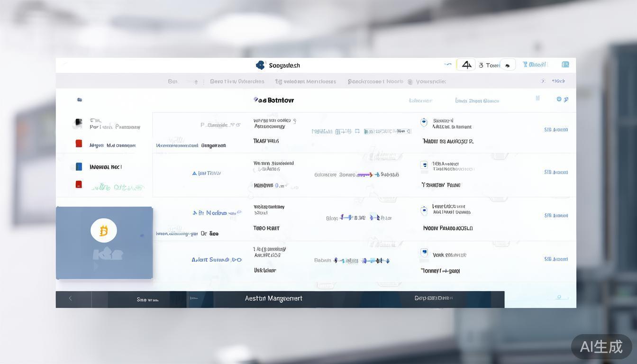
Task: Click the black-and-white icon in first sidebar row
Action: [78, 124]
